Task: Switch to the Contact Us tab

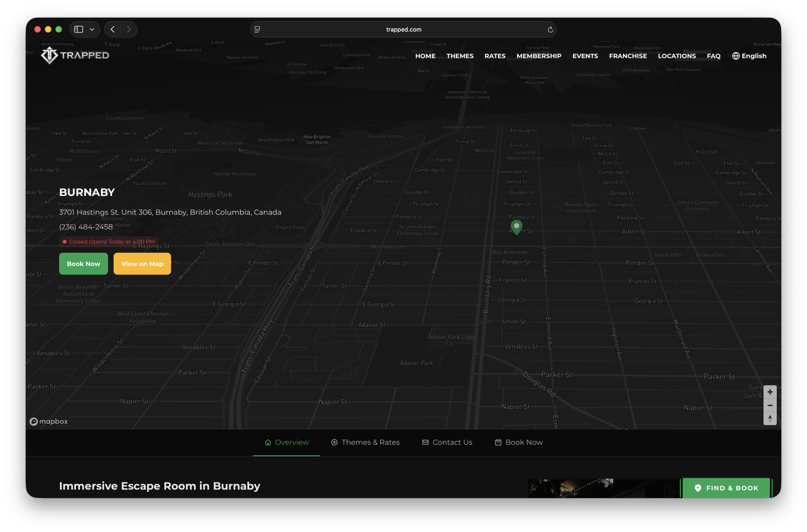Action: pyautogui.click(x=447, y=442)
